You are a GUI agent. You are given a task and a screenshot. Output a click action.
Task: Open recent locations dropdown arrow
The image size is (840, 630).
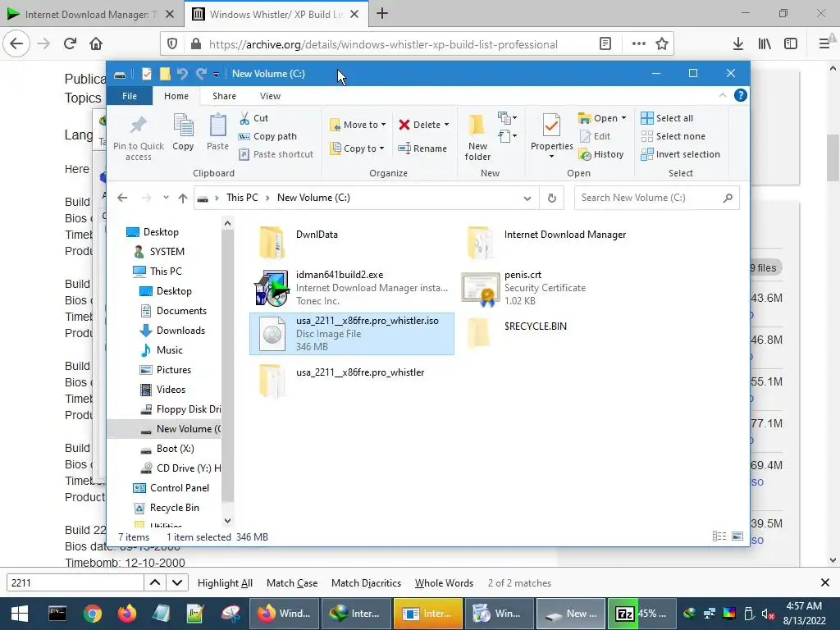tap(166, 198)
